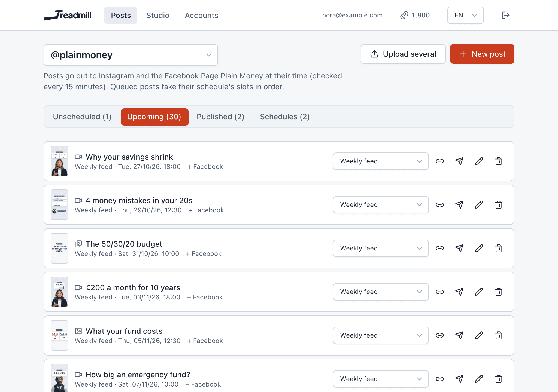Delete '4 money mistakes in your 20s' post
The image size is (558, 392).
(x=499, y=205)
